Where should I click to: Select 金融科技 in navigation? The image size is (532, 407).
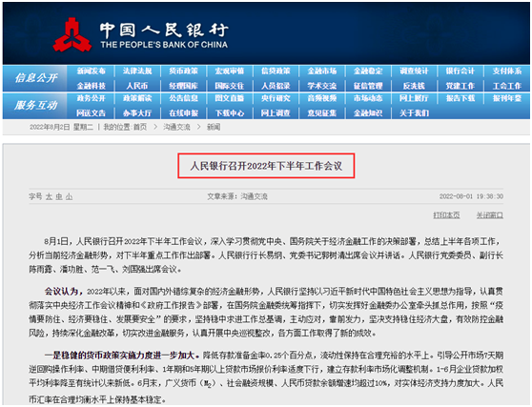point(92,86)
